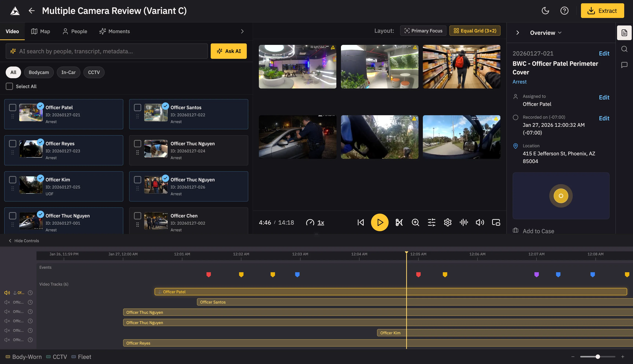Open playback speed 1x selector

tap(320, 223)
